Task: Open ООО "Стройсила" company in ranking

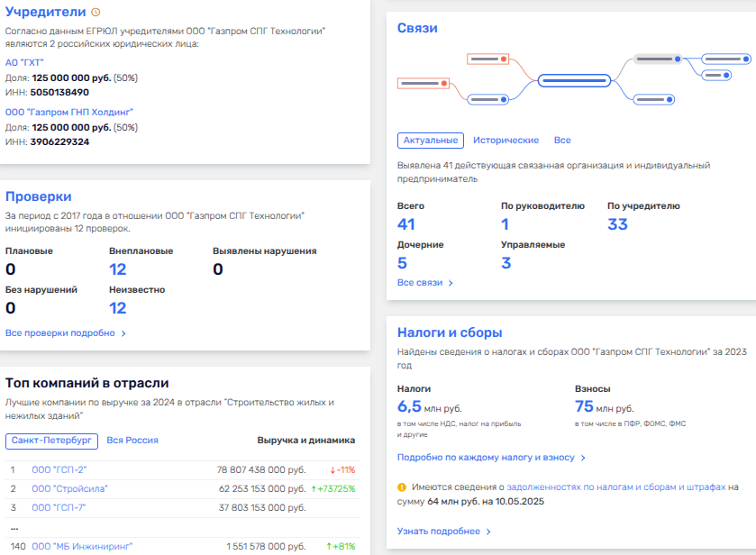Action: tap(69, 488)
